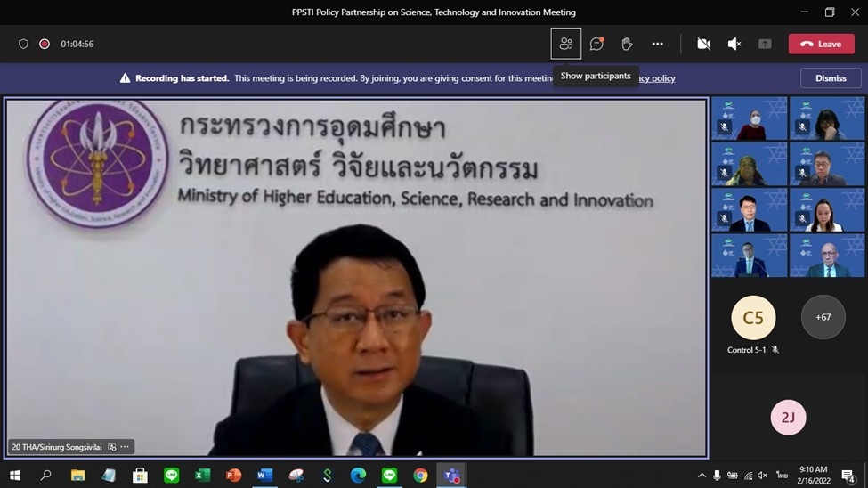Unmute the speaker audio toggle

(734, 44)
